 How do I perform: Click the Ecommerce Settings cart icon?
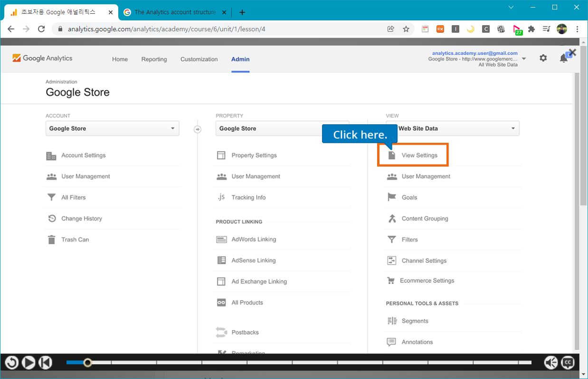pos(391,281)
